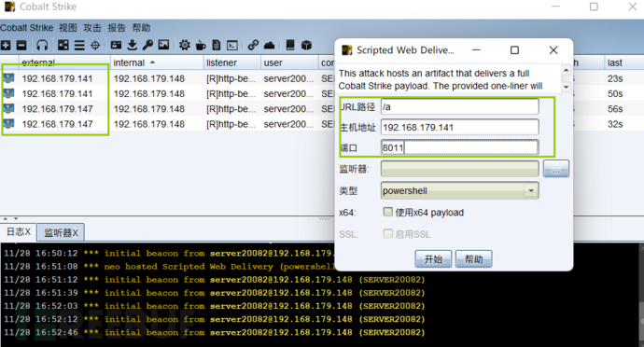Open keystrokes via the key icon
This screenshot has height=347, width=644.
pyautogui.click(x=147, y=45)
